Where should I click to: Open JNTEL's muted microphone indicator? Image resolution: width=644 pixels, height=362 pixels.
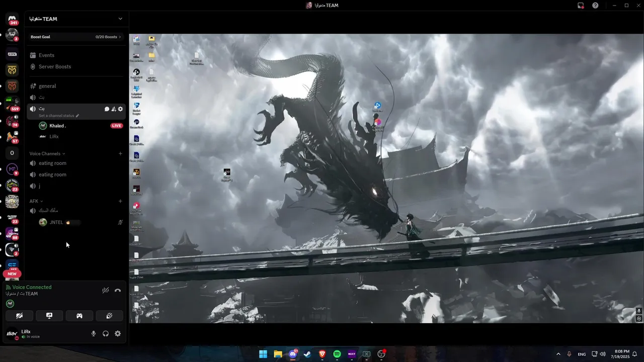coord(120,222)
